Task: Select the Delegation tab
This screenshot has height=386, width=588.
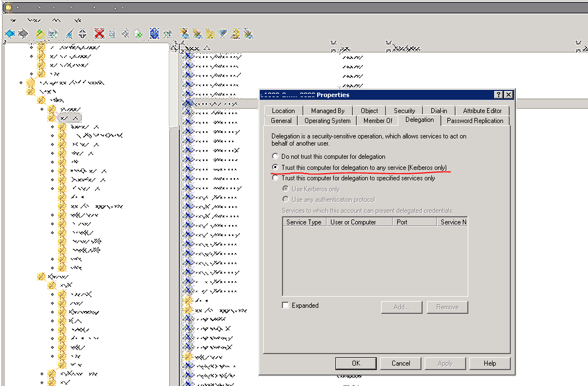Action: click(x=419, y=120)
